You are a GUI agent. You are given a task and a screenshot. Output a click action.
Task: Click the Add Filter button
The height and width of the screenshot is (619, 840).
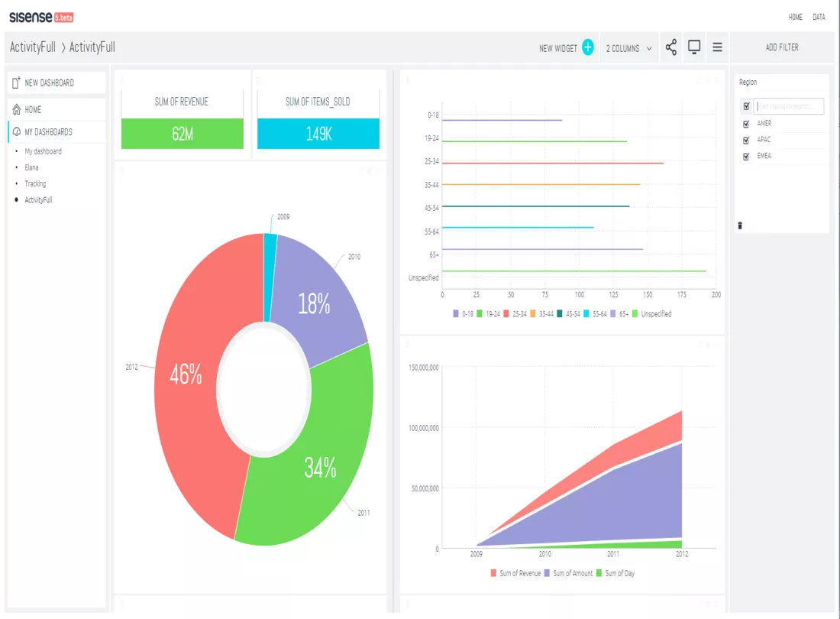(x=782, y=47)
